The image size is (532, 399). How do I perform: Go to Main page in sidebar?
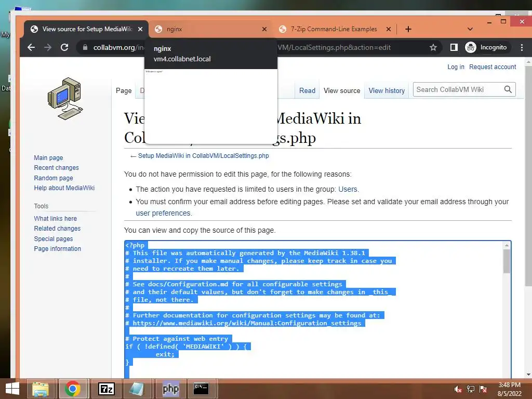click(x=48, y=158)
